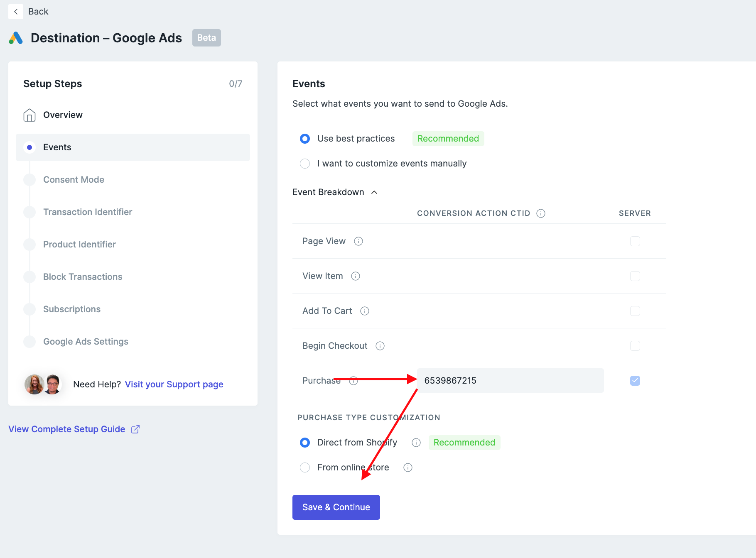Open the Events setup step
The width and height of the screenshot is (756, 558).
[133, 147]
